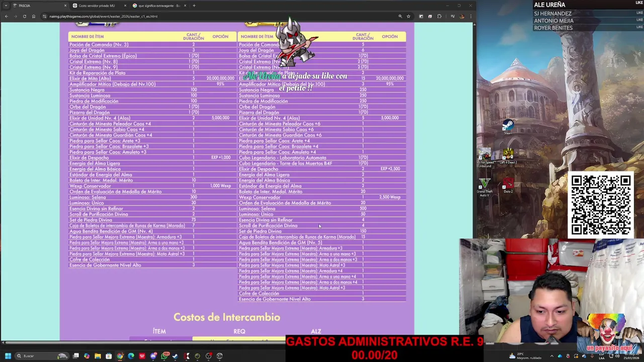This screenshot has height=362, width=644.
Task: Click 'Piedra para Sellar Caos: Amuleto +4'
Action: click(x=277, y=152)
